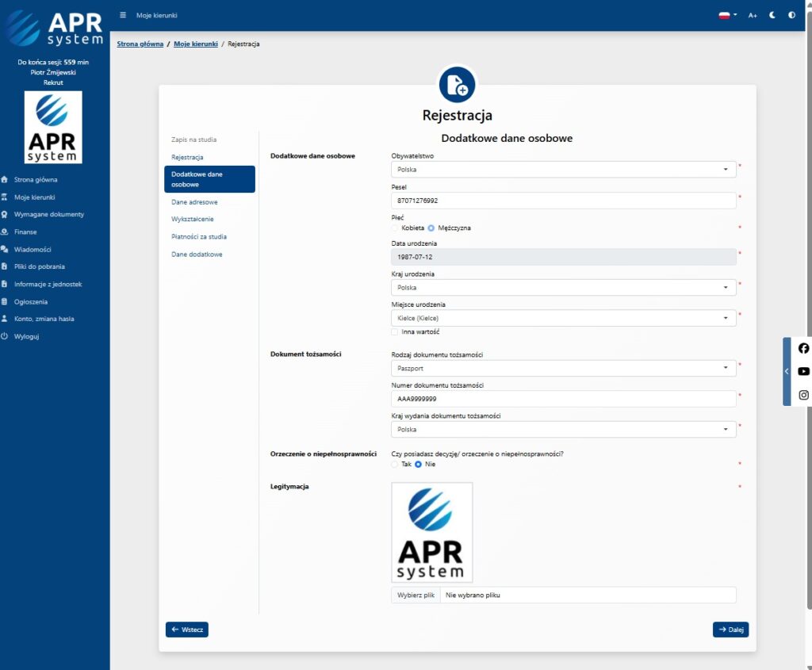The height and width of the screenshot is (670, 812).
Task: Click the hamburger menu icon in top bar
Action: [x=123, y=15]
